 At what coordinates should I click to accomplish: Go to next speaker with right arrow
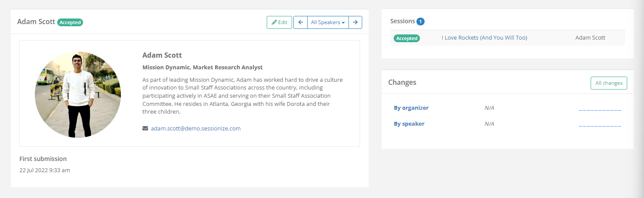click(355, 22)
